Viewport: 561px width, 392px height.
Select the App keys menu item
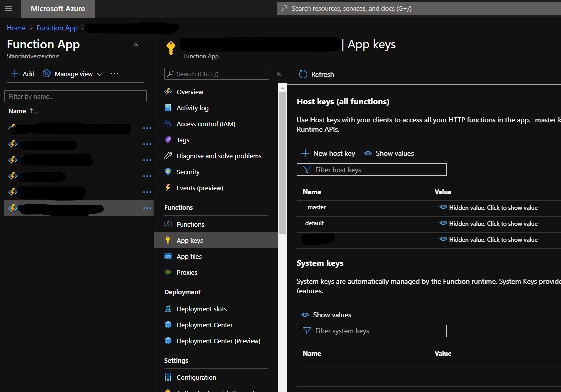pos(216,240)
